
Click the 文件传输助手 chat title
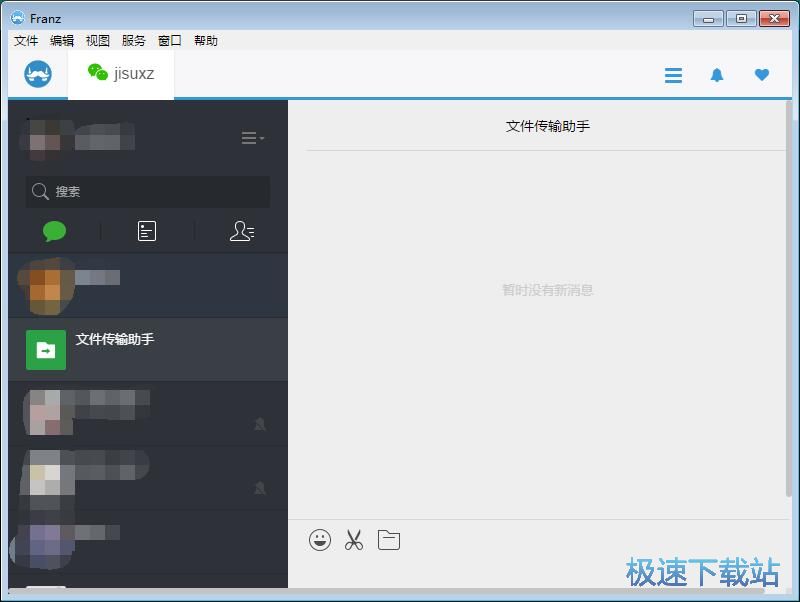tap(547, 126)
